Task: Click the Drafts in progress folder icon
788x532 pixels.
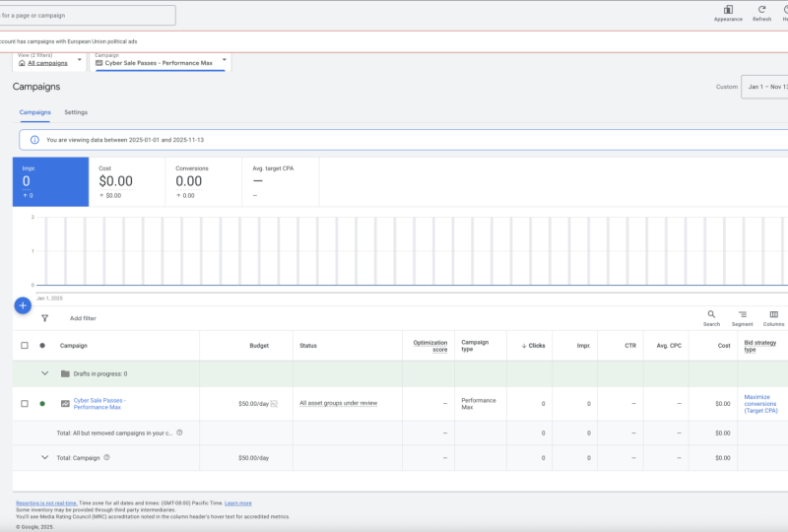Action: (65, 373)
